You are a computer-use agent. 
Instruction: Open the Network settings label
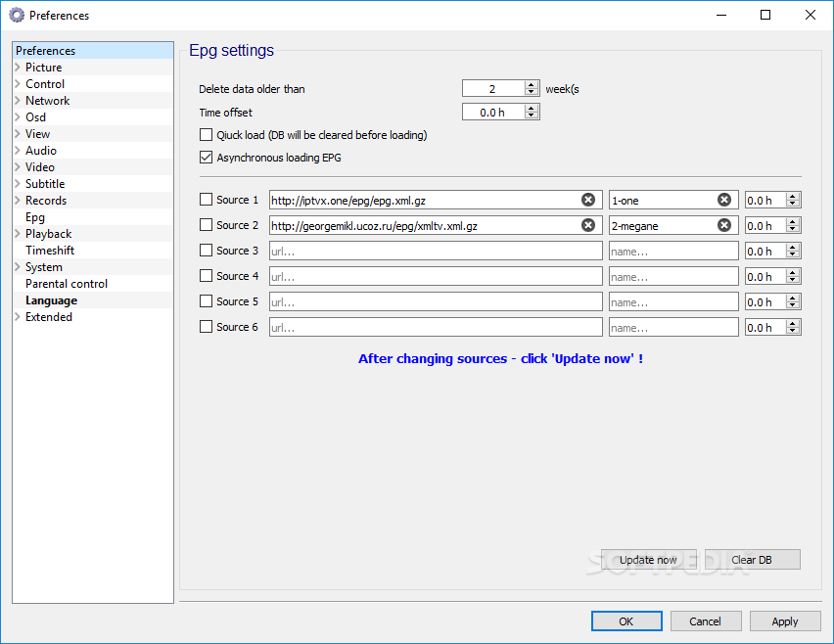48,101
